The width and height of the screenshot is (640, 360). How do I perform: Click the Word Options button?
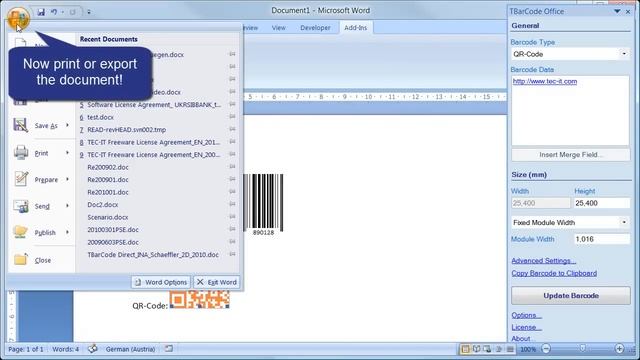coord(161,282)
